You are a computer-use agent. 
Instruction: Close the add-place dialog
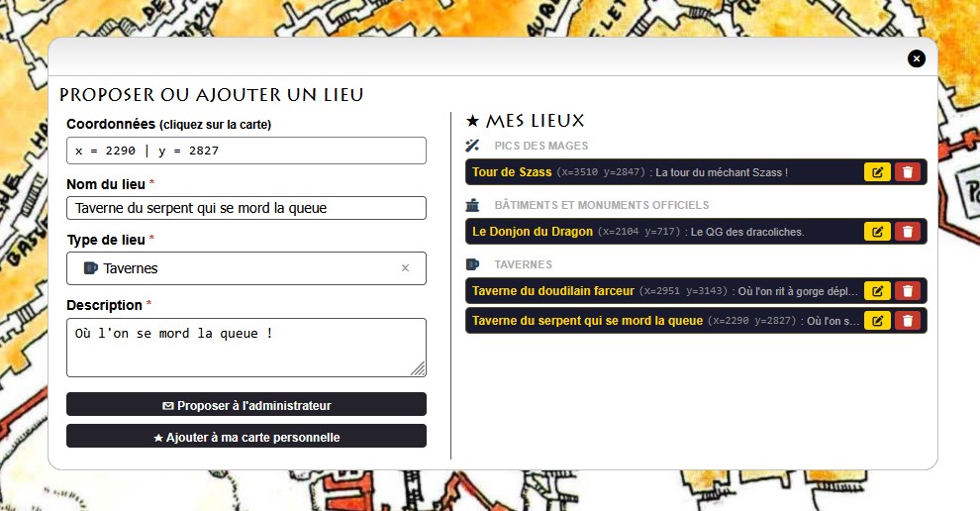coord(917,58)
